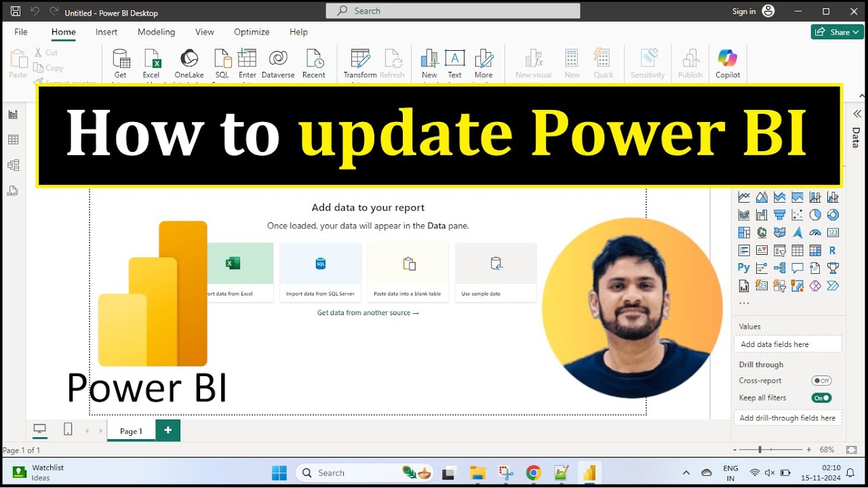Open the Get data option in ribbon
Image resolution: width=868 pixels, height=488 pixels.
[121, 64]
